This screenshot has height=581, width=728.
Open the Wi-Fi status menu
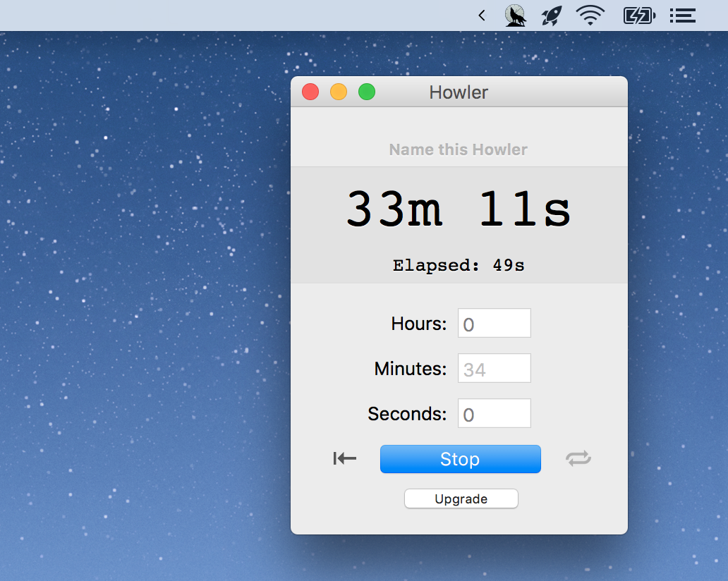pos(590,16)
